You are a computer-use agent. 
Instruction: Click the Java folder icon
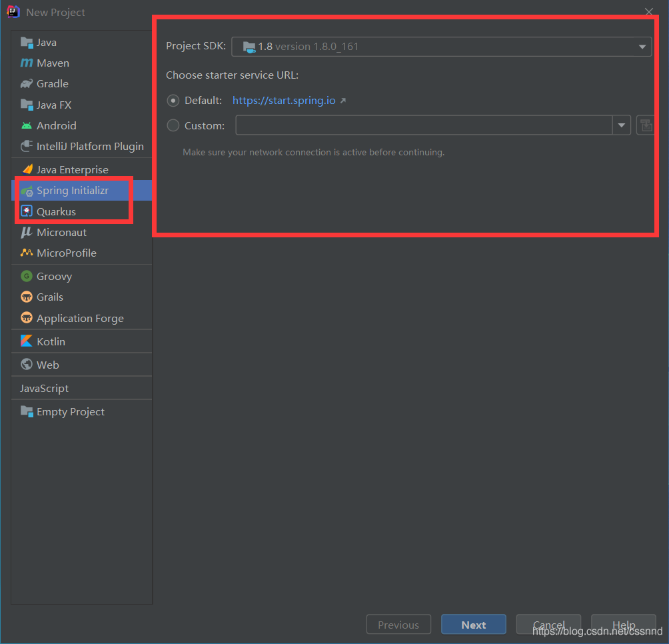coord(27,43)
